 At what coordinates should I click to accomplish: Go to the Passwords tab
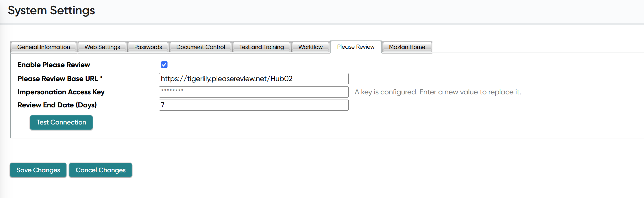tap(148, 47)
